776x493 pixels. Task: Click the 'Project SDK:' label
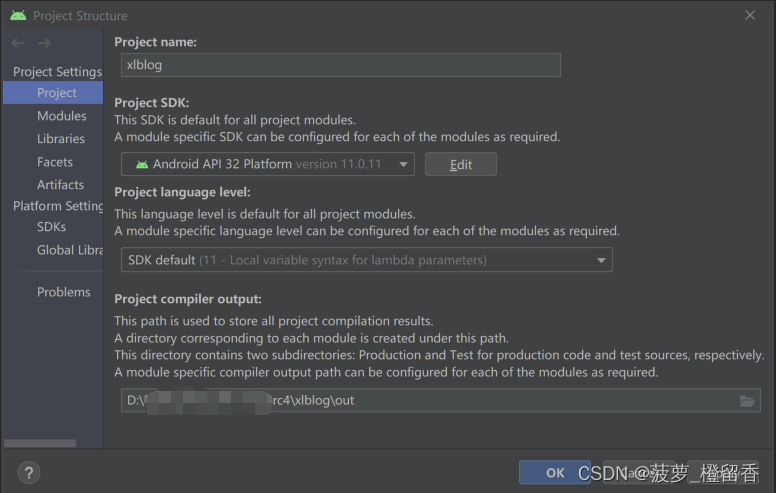[152, 102]
